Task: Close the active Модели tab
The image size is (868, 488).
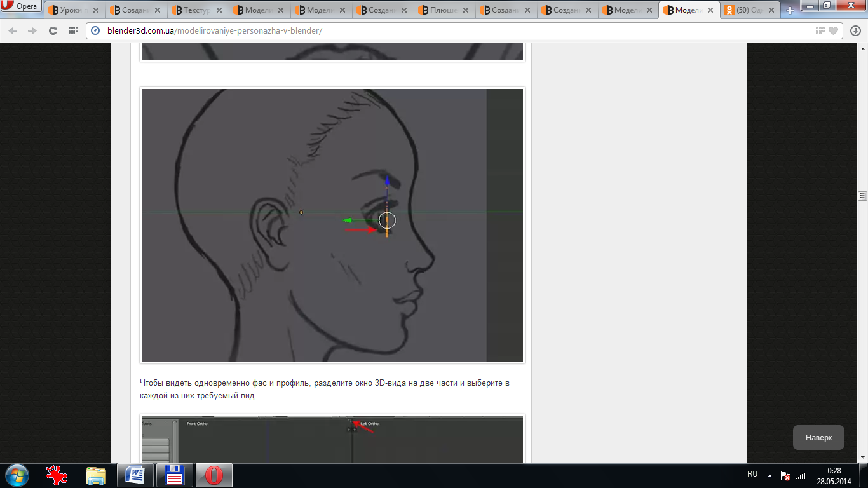Action: [x=712, y=10]
